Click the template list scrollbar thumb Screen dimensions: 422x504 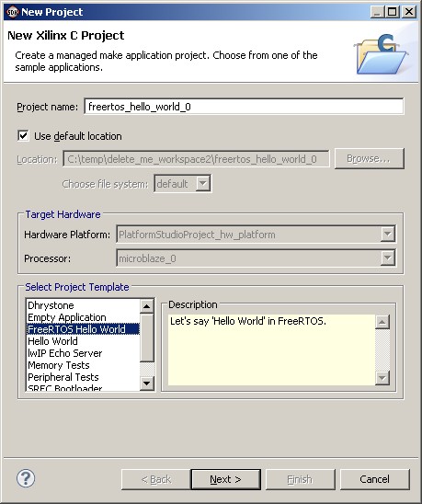[x=147, y=338]
